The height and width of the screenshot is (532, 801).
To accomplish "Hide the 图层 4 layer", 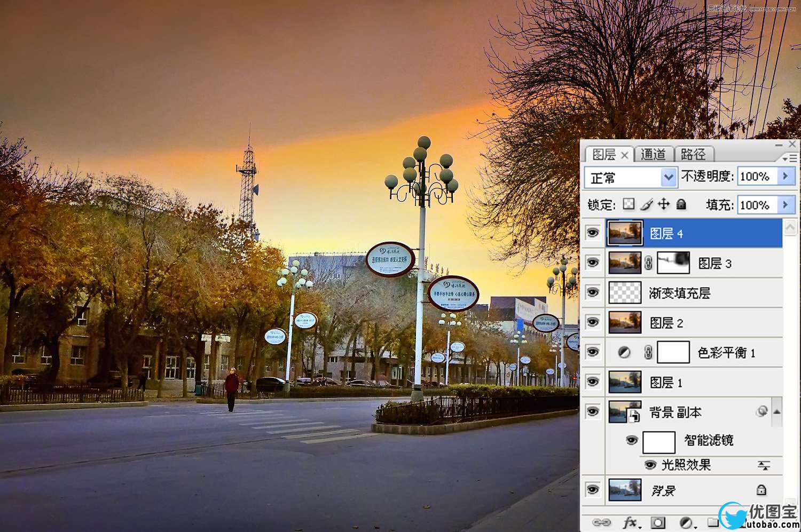I will pos(592,233).
